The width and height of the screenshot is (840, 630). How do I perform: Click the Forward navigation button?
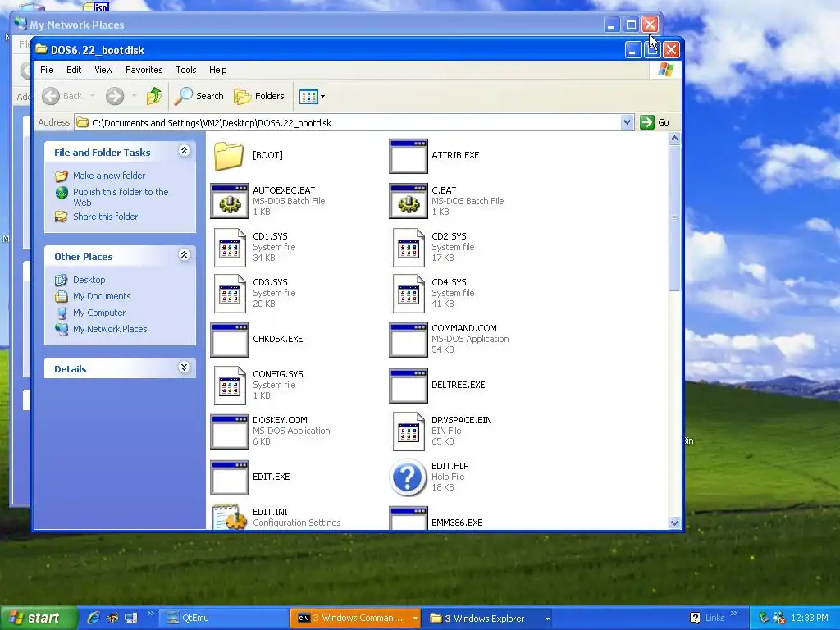pyautogui.click(x=115, y=96)
